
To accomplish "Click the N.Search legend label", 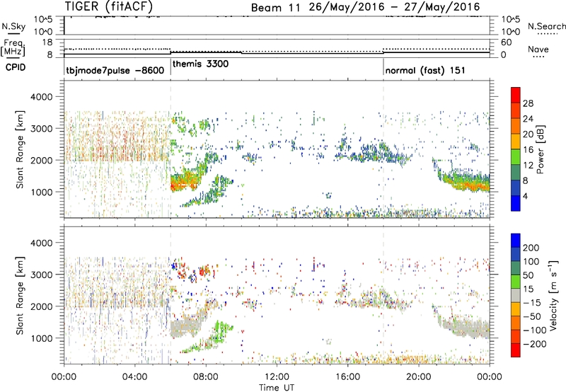I will 546,26.
